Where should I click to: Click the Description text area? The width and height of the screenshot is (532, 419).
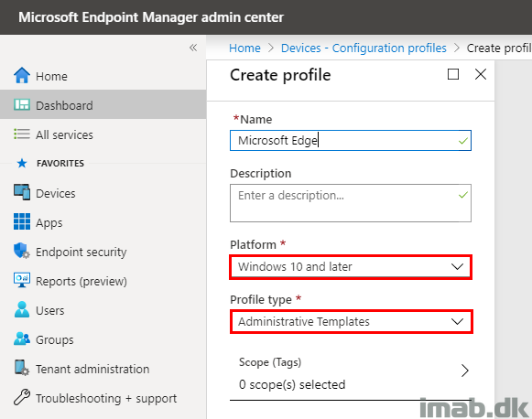pyautogui.click(x=351, y=203)
